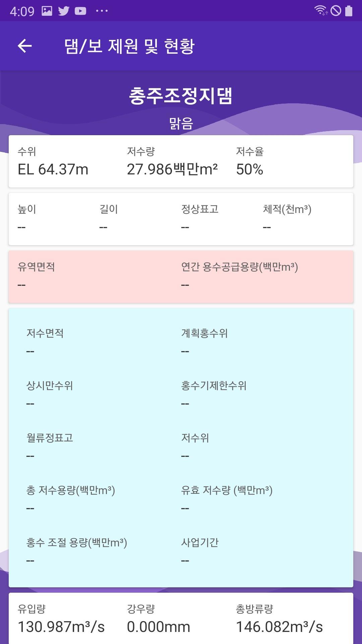Screen dimensions: 362x644
Task: Tap the 충주조정지댐 dam name heading
Action: pyautogui.click(x=181, y=96)
